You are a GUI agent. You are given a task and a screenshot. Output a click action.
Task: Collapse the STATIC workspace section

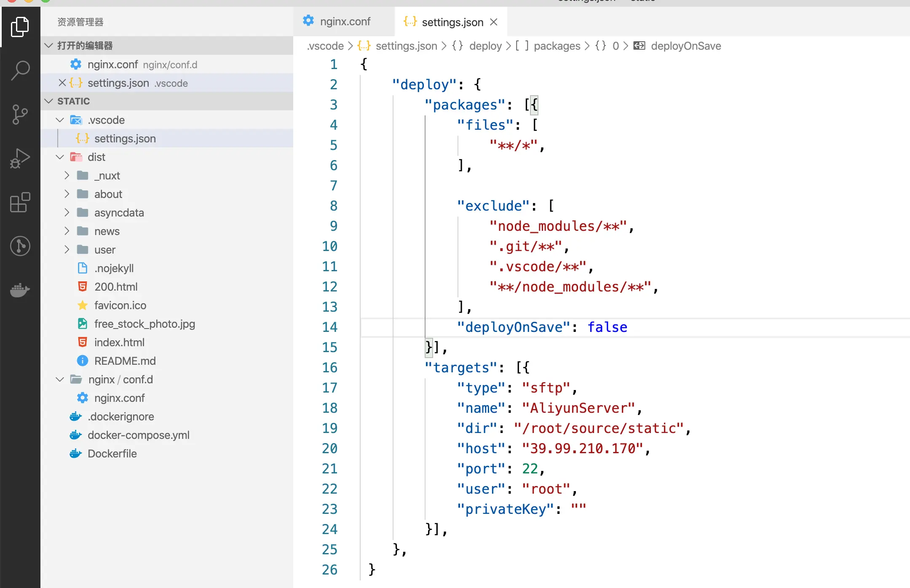click(49, 101)
